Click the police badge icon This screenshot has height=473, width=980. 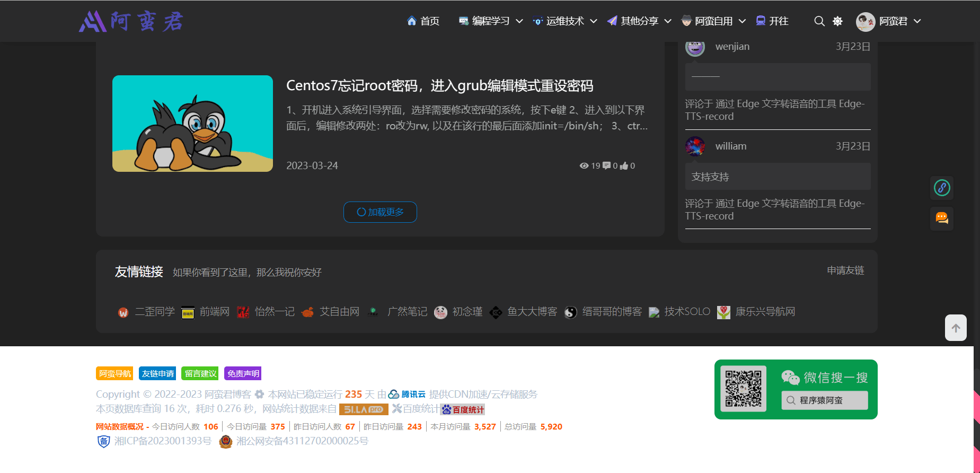(226, 441)
